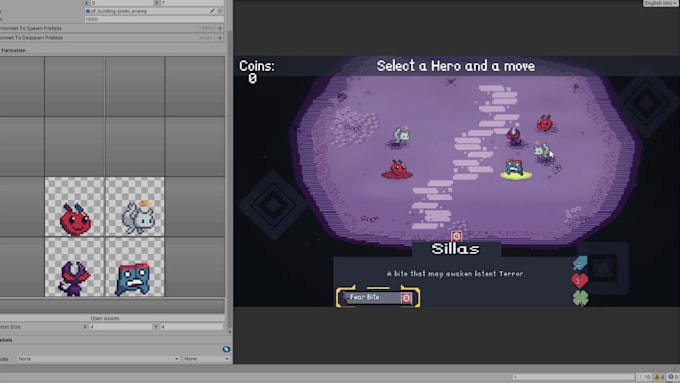Click the pencil edit icon beside prefab field
This screenshot has height=383, width=680.
tap(212, 11)
